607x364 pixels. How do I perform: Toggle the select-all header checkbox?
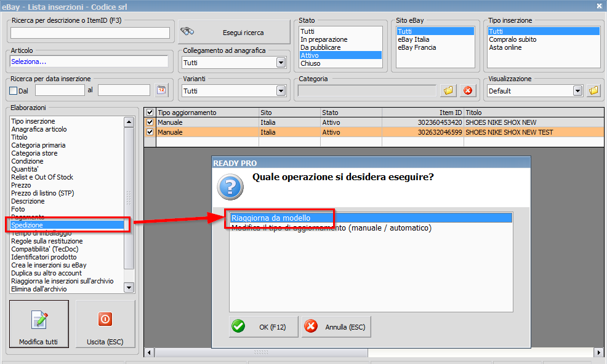(150, 112)
